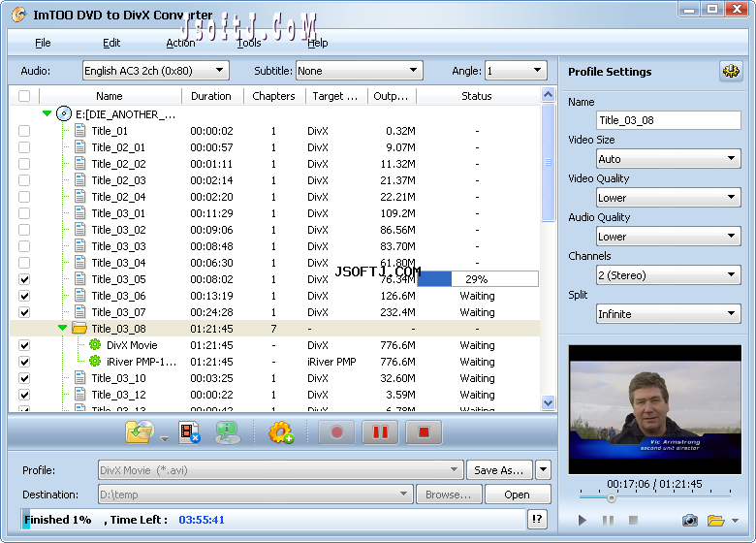Screen dimensions: 756x543
Task: Pause the conversion with red pause button
Action: tap(380, 432)
